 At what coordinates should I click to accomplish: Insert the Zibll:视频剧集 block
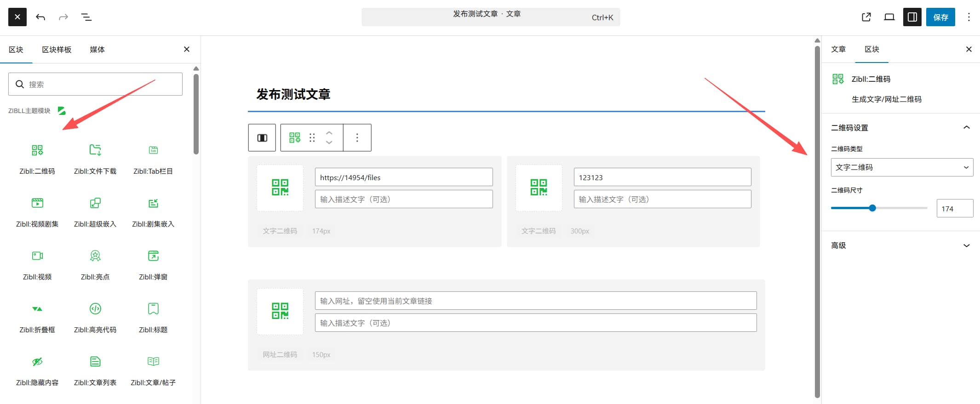tap(37, 211)
